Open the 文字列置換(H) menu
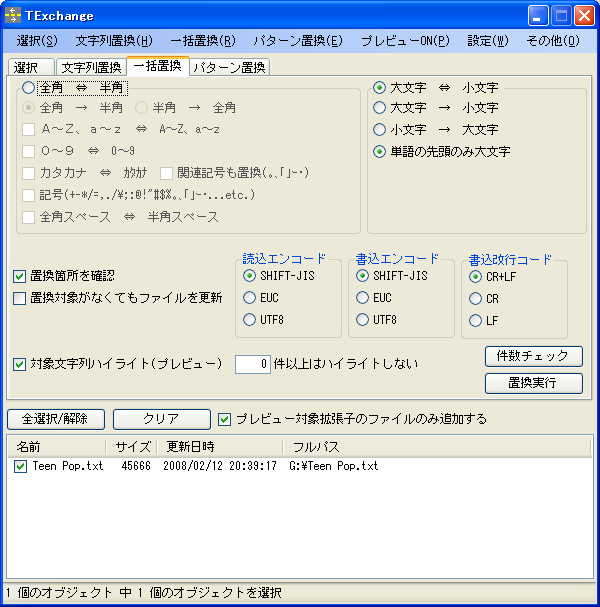The height and width of the screenshot is (607, 600). click(113, 41)
